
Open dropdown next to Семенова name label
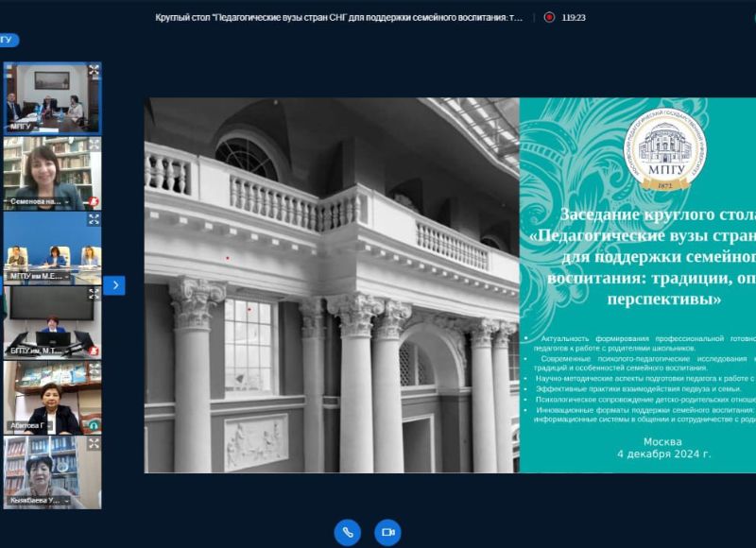click(67, 201)
